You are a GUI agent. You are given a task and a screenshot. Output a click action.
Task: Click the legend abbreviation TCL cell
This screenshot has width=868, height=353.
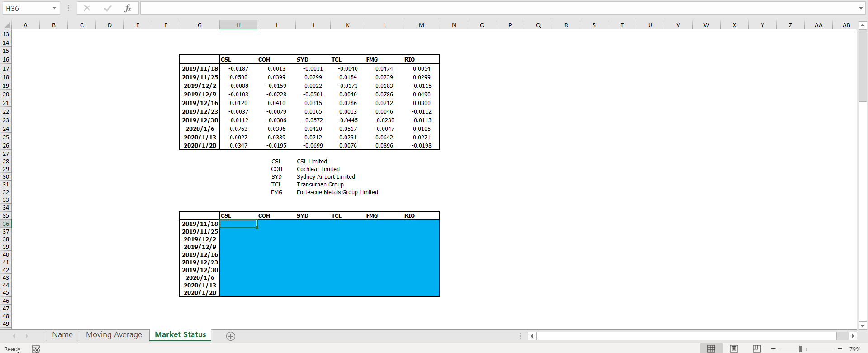pyautogui.click(x=276, y=185)
